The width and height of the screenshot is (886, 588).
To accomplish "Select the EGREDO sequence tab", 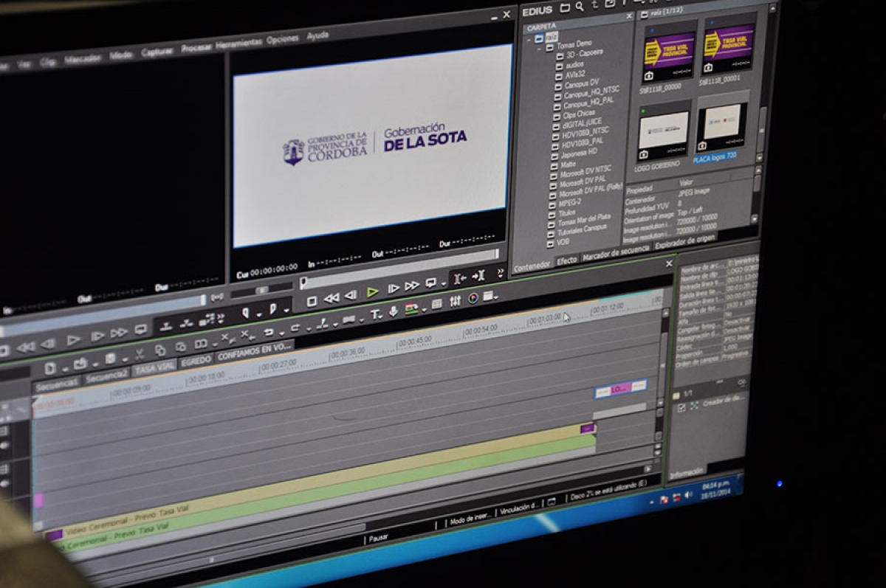I will (x=196, y=362).
